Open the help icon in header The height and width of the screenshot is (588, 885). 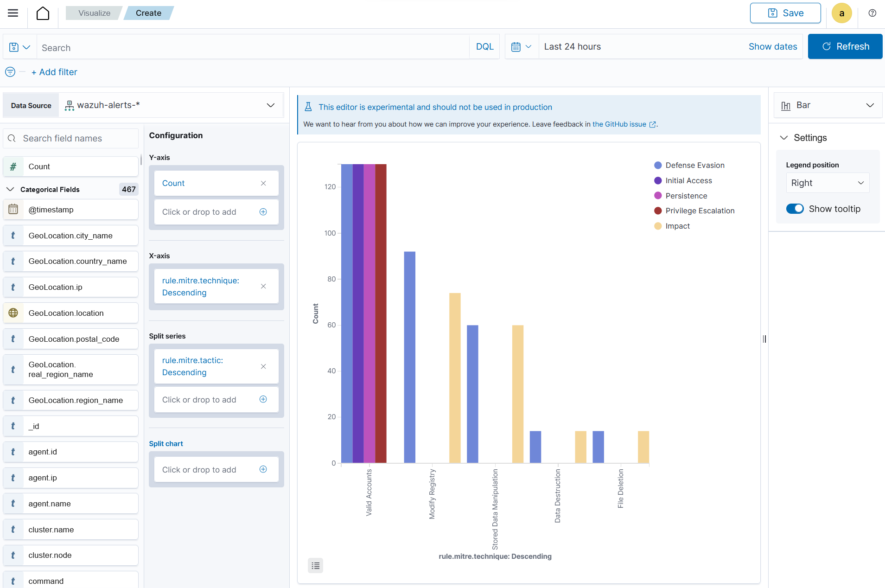click(x=872, y=13)
